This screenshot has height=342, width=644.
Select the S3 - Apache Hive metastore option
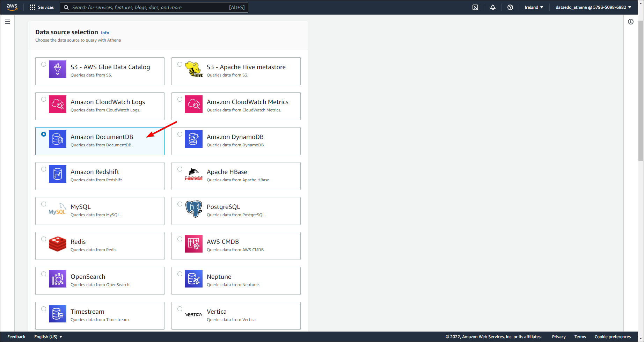tap(180, 64)
